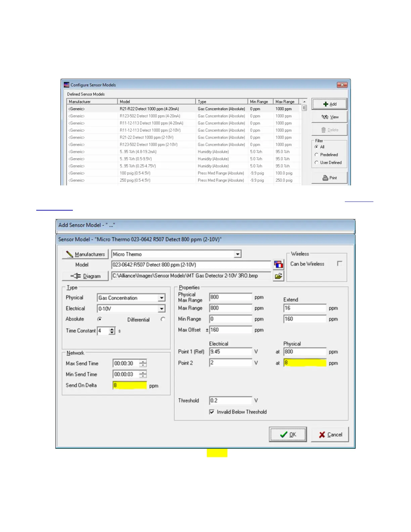The width and height of the screenshot is (411, 532).
Task: Select row R21-R22 Detect 1000 ppm (4-20mA)
Action: pyautogui.click(x=183, y=109)
